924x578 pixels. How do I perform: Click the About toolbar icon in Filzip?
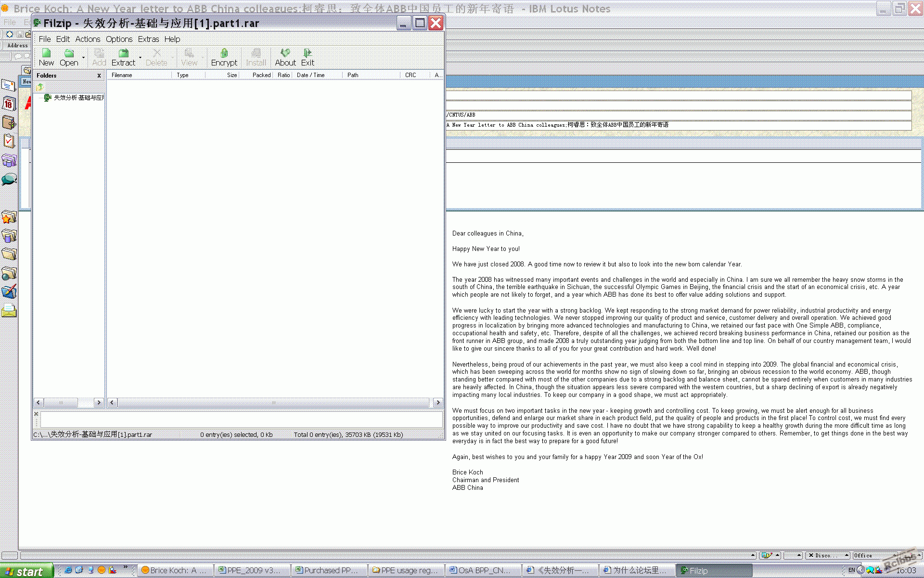(x=285, y=53)
